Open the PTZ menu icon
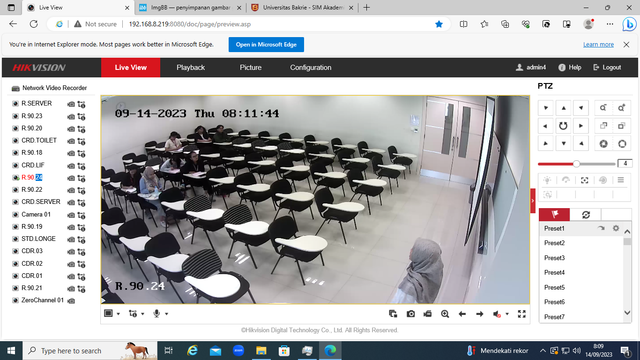This screenshot has width=640, height=360. coord(621,180)
